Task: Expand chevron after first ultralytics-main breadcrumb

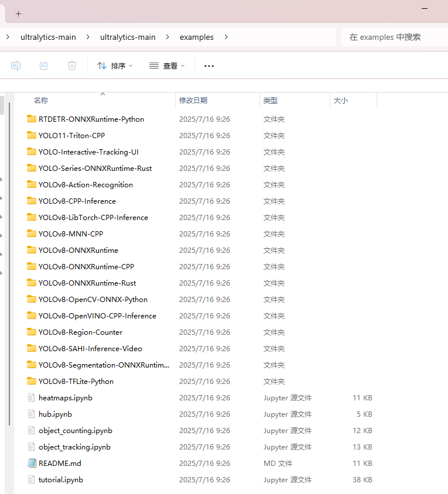Action: (88, 37)
